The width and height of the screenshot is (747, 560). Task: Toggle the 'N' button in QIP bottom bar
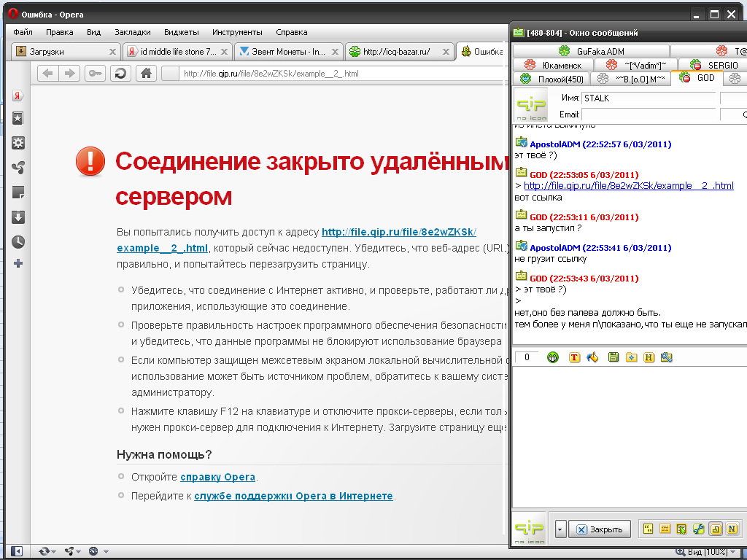(x=732, y=529)
